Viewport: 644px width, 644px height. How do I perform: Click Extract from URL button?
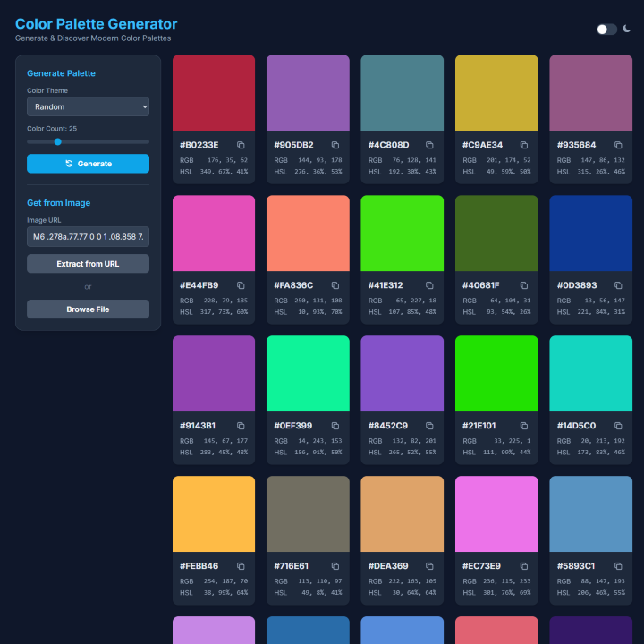[x=88, y=264]
